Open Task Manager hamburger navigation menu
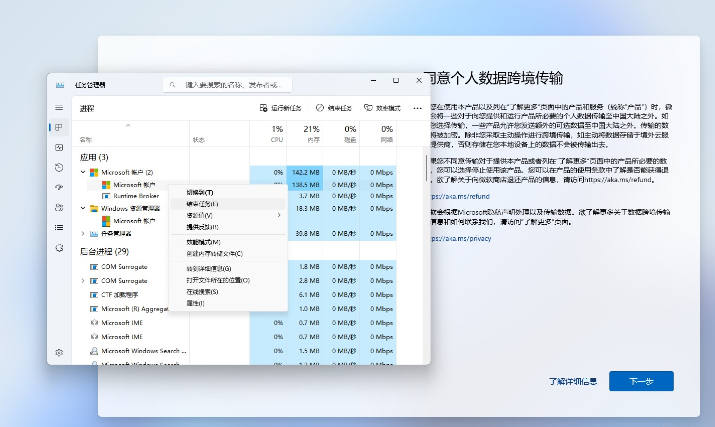Viewport: 715px width, 427px height. [x=59, y=108]
